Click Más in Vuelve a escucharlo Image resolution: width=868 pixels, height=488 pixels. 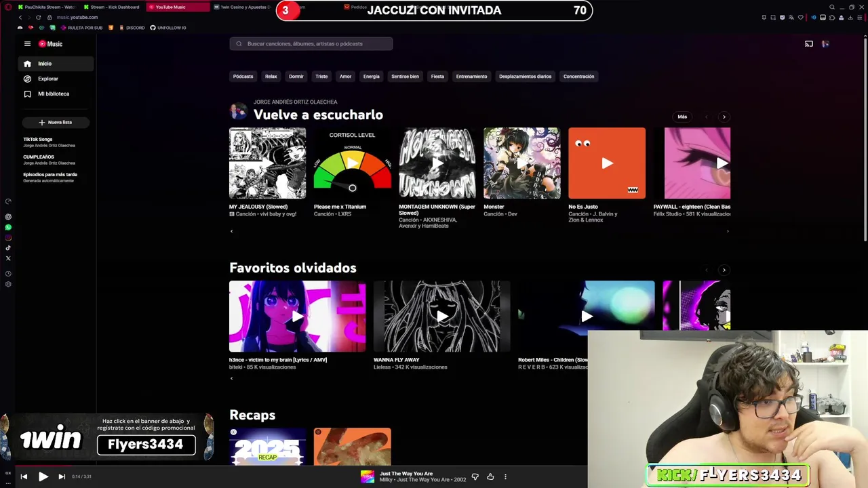pyautogui.click(x=682, y=117)
